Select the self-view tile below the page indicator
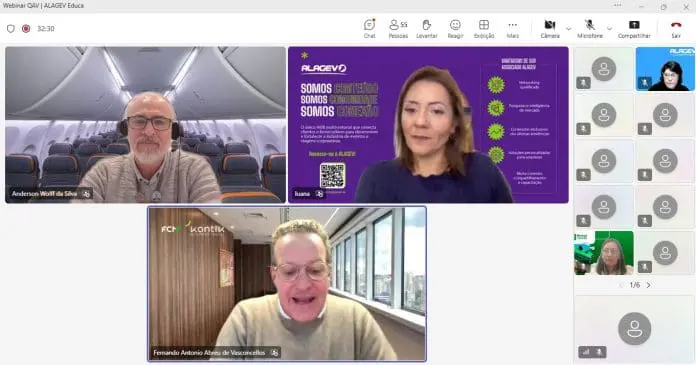This screenshot has height=365, width=696. click(634, 328)
